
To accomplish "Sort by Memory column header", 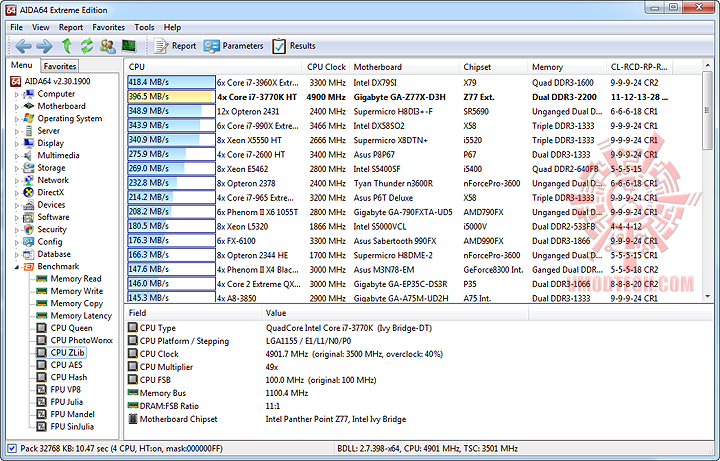I will (x=567, y=67).
